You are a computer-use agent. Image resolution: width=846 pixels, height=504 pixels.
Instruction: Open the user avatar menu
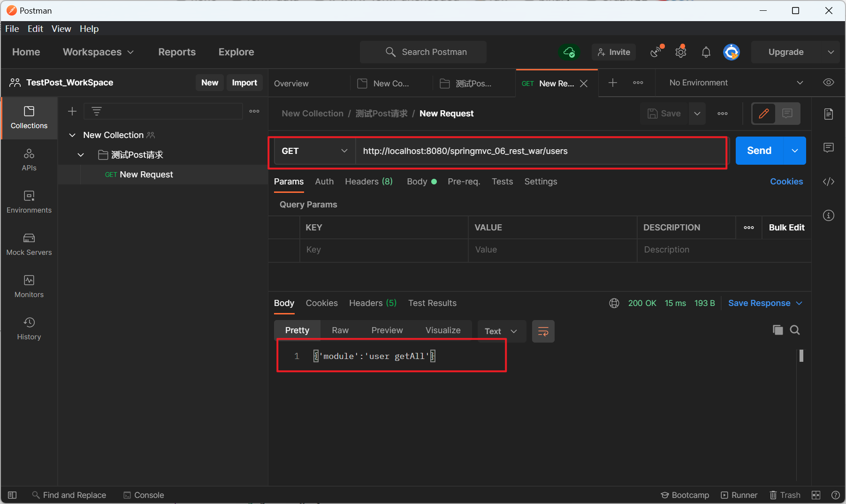coord(731,52)
